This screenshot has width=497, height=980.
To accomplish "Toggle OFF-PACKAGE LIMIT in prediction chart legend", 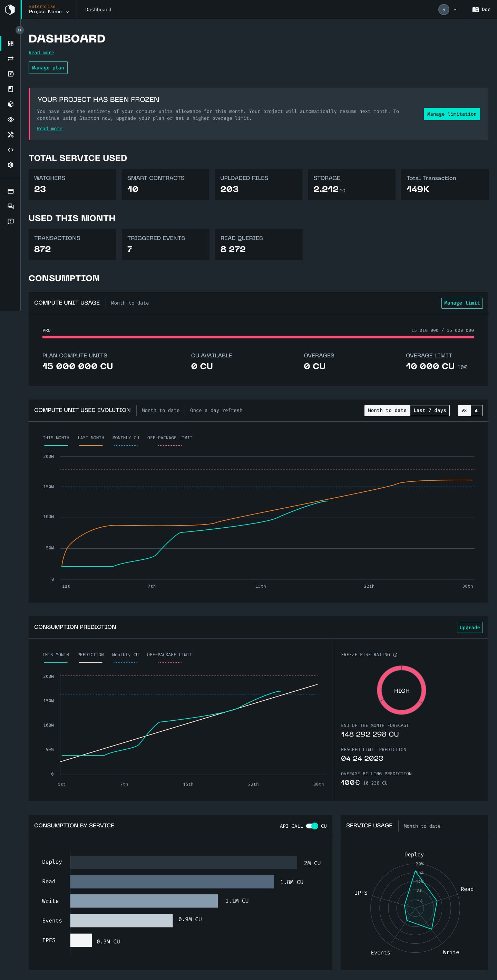I will [169, 657].
